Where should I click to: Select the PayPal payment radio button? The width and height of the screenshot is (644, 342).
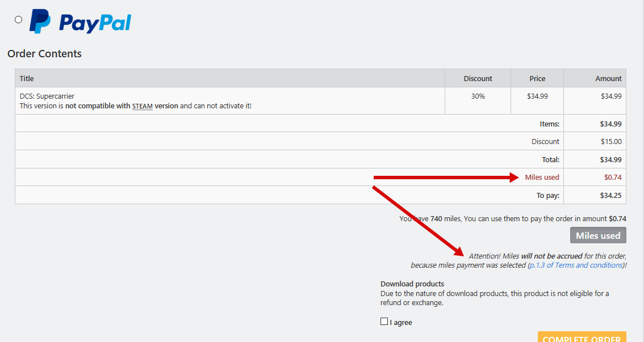[18, 19]
